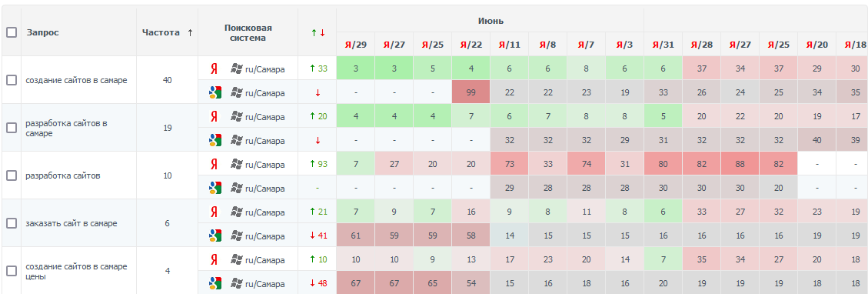Click the cell with position 88 under Я/27

point(740,164)
